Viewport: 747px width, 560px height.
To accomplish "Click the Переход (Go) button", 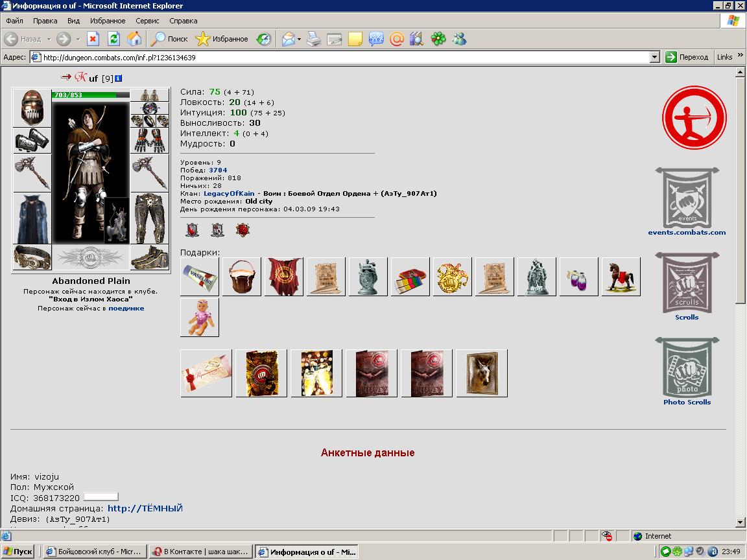I will tap(687, 57).
